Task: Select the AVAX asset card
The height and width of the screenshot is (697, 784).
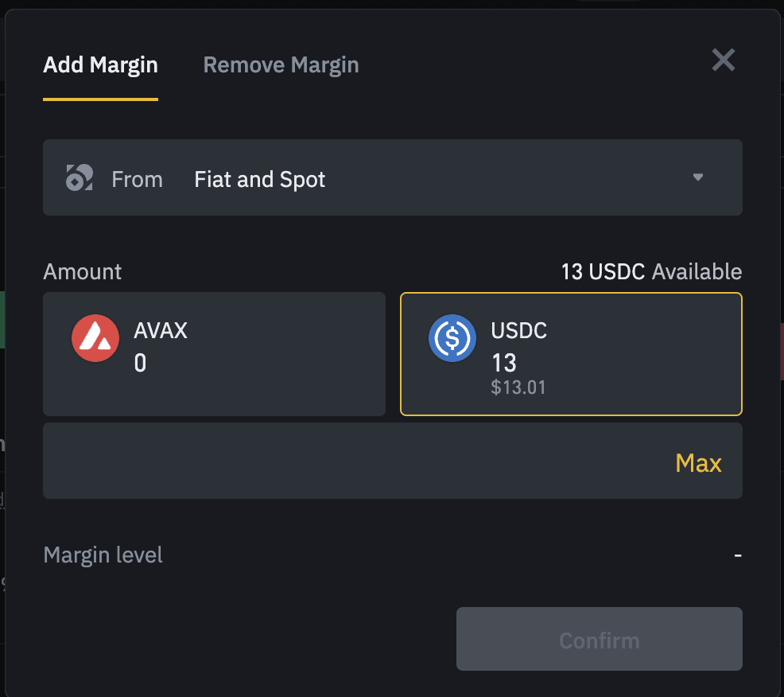Action: tap(214, 353)
